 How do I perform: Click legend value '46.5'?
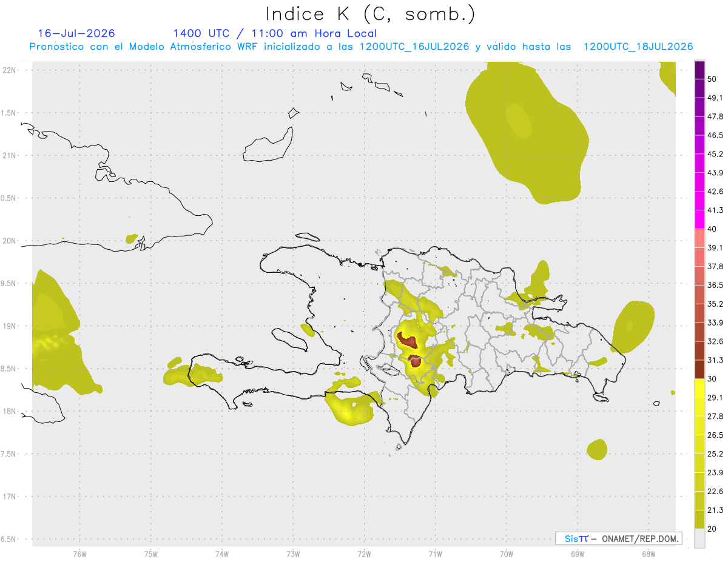(x=715, y=135)
